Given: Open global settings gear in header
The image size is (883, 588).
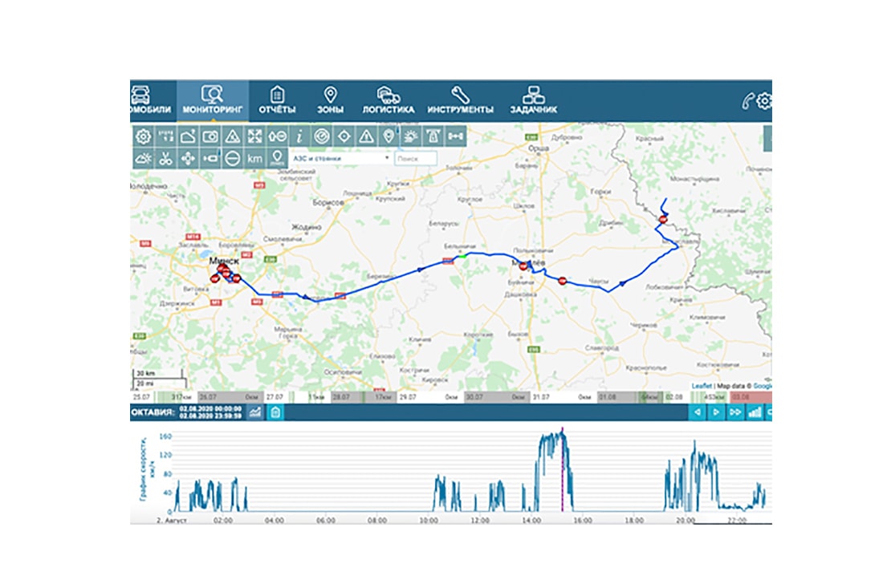Looking at the screenshot, I should point(764,101).
